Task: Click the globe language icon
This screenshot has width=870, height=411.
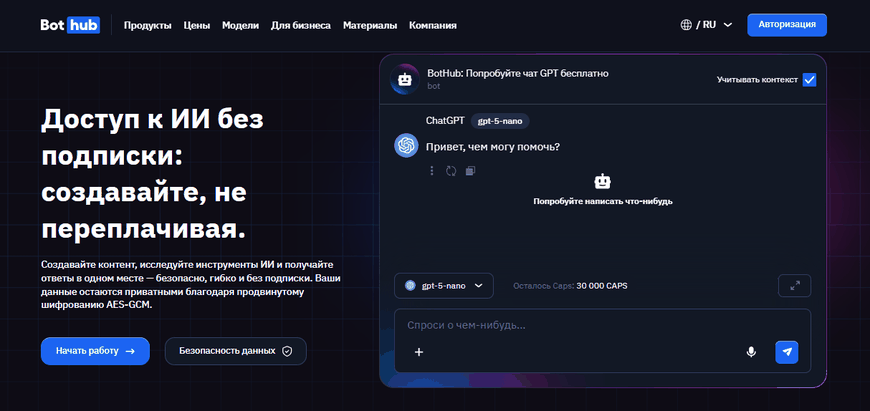Action: pos(686,25)
